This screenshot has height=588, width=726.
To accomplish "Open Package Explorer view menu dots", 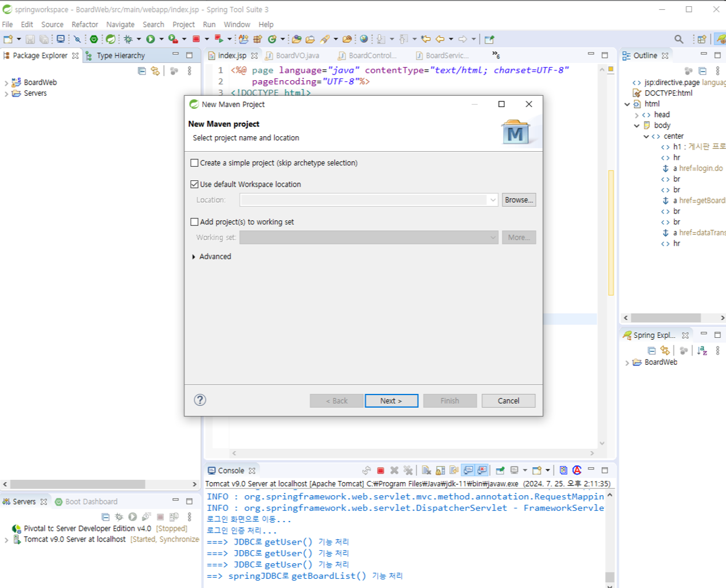I will point(189,71).
